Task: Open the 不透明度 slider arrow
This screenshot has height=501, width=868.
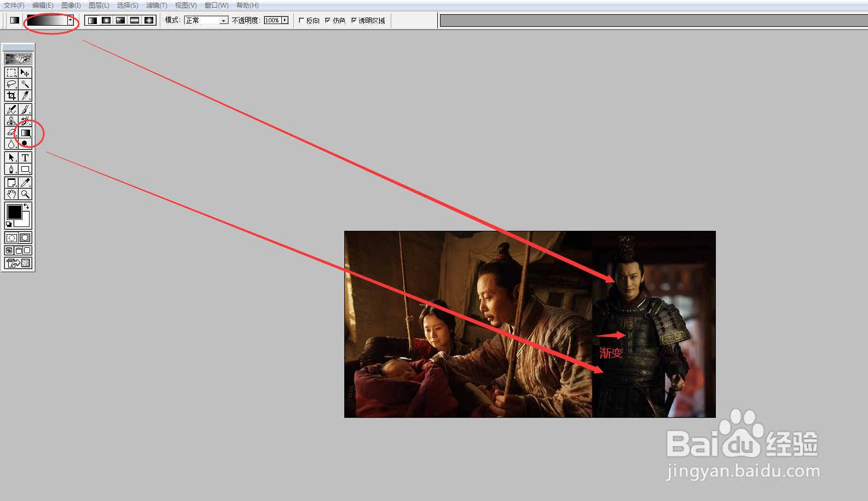Action: [285, 20]
